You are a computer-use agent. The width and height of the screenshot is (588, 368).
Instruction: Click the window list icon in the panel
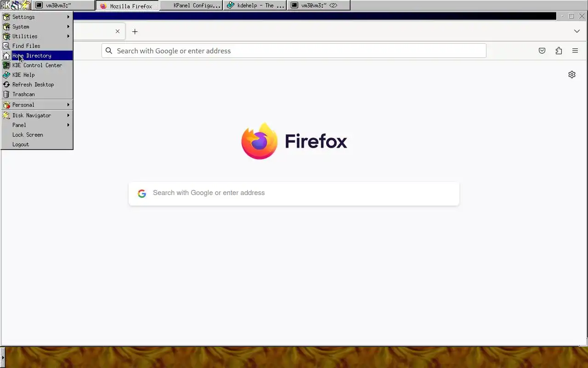(16, 6)
